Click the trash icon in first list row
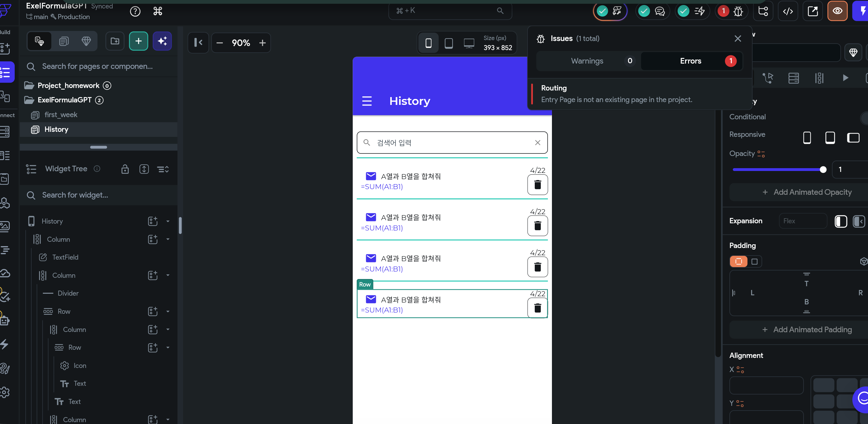Viewport: 868px width, 424px height. pos(538,184)
